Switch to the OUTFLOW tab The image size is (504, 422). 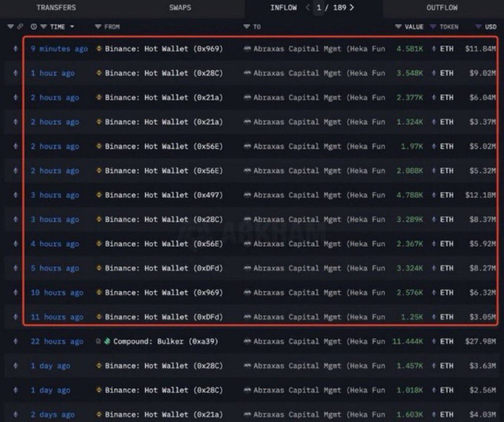click(442, 8)
